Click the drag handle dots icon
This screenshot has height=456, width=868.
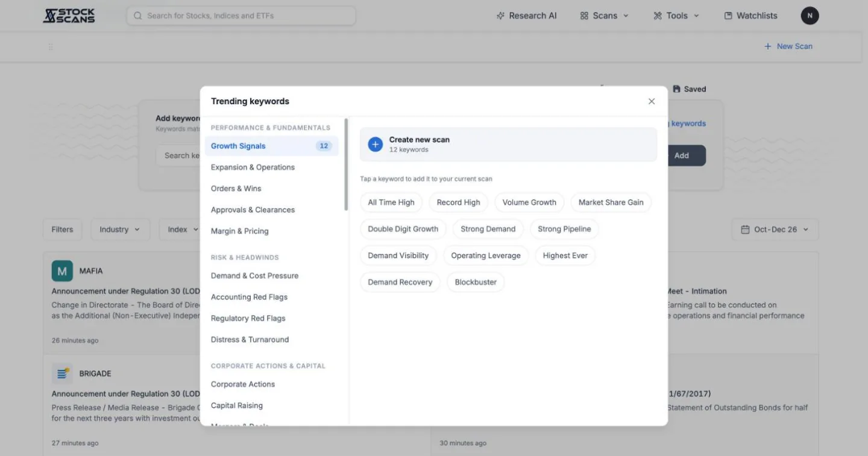[x=51, y=46]
